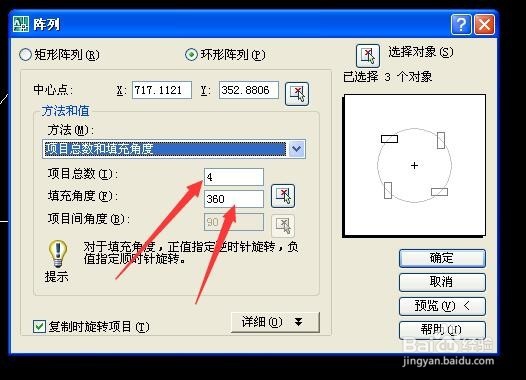
Task: Click pick button beside fill angle field
Action: (x=283, y=196)
